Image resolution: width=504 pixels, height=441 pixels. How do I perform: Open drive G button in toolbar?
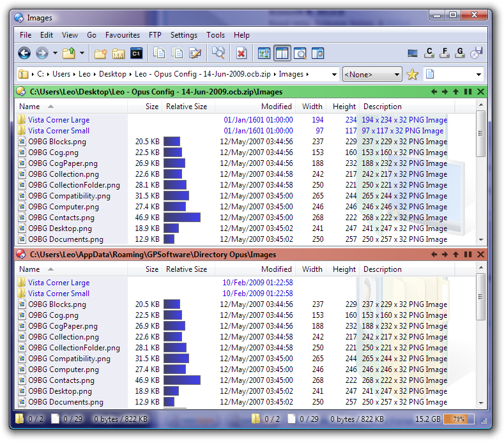[x=460, y=54]
